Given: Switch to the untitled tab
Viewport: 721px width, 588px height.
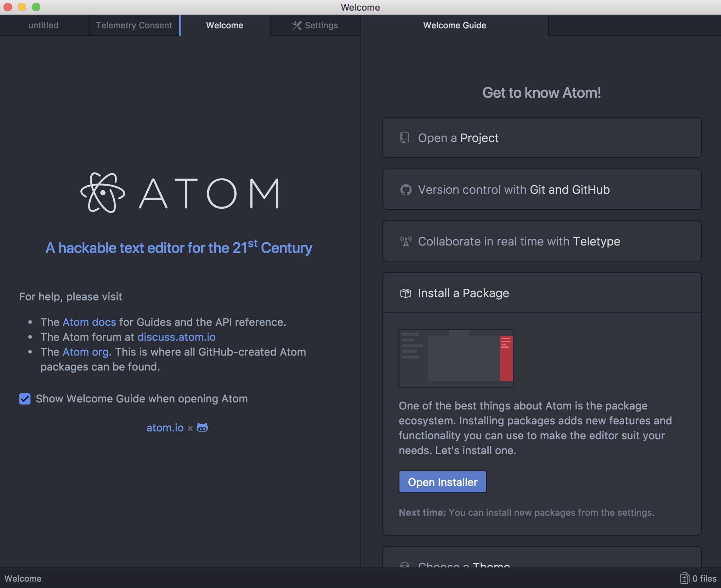Looking at the screenshot, I should pos(44,26).
